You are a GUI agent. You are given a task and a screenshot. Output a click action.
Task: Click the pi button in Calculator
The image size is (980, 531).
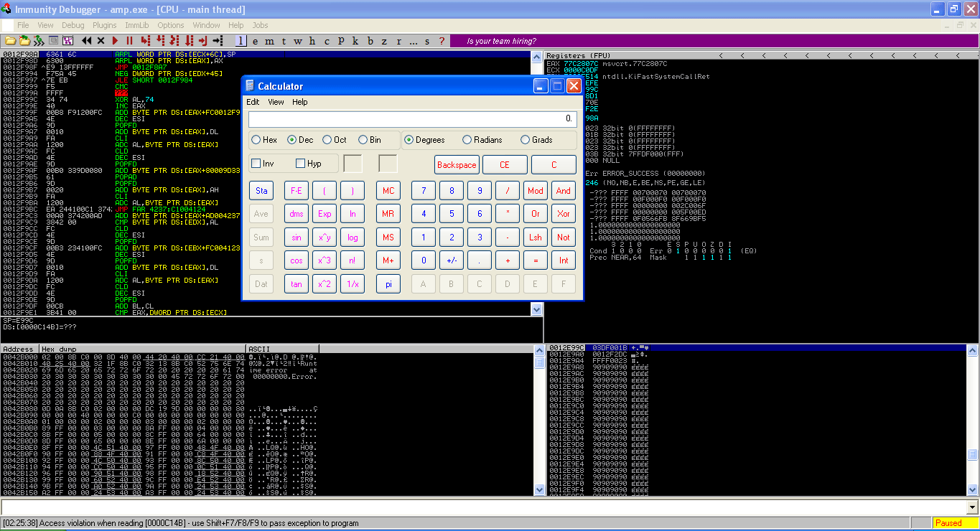click(388, 283)
